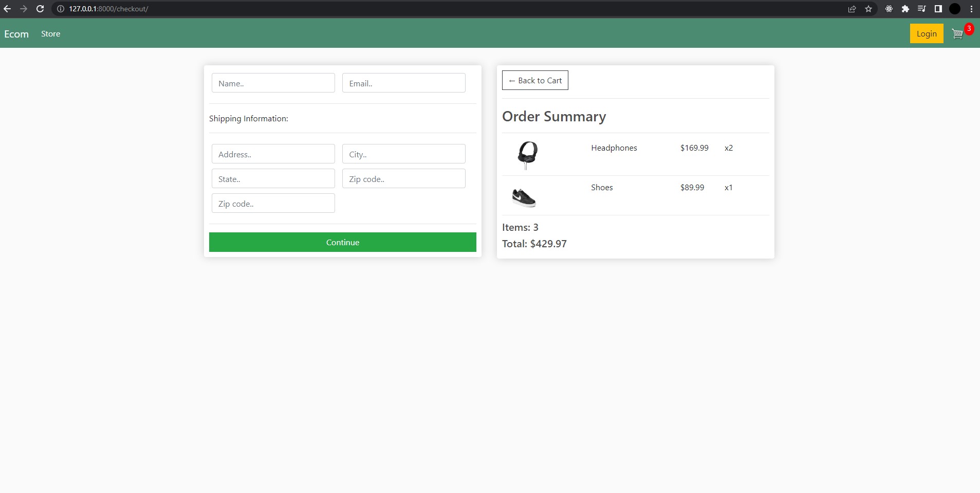Focus the Address input field
The height and width of the screenshot is (493, 980).
click(x=273, y=154)
